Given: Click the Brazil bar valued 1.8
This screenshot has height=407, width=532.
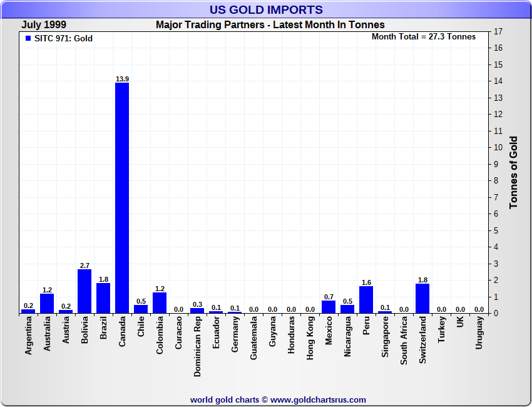Looking at the screenshot, I should click(103, 298).
